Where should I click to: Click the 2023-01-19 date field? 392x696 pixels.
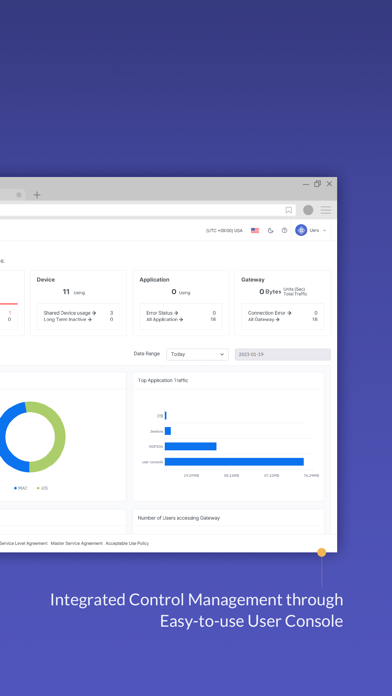click(x=283, y=354)
